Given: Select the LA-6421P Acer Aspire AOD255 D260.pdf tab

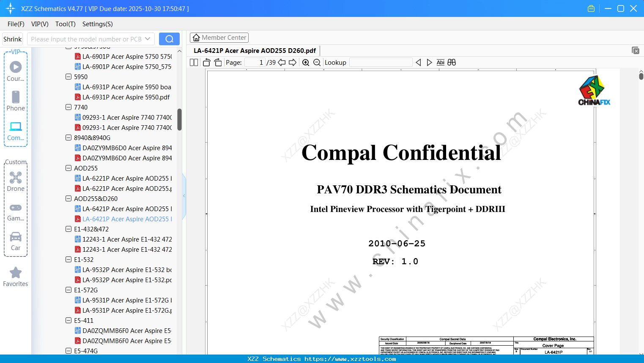Looking at the screenshot, I should (x=255, y=51).
